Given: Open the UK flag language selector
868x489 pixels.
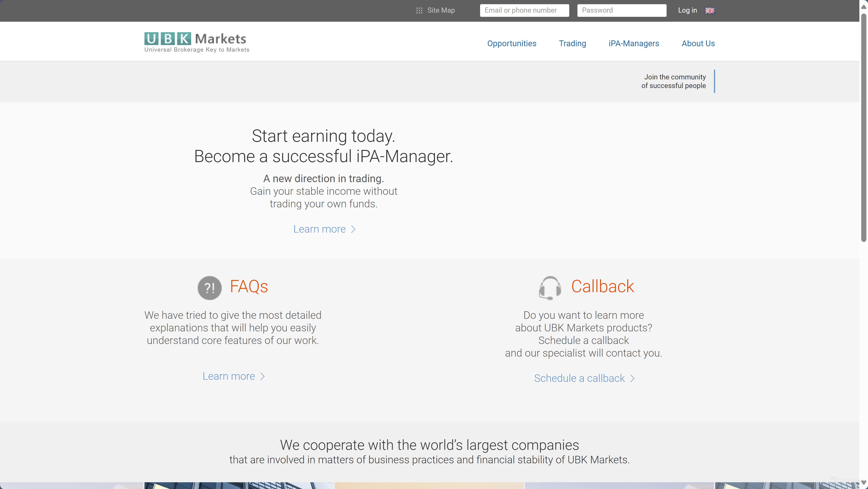Looking at the screenshot, I should pyautogui.click(x=710, y=11).
